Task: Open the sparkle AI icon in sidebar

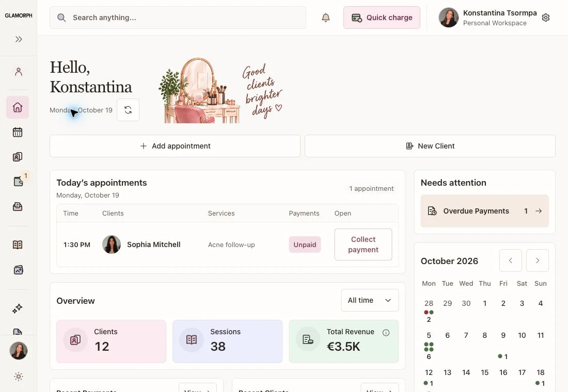Action: click(x=18, y=308)
